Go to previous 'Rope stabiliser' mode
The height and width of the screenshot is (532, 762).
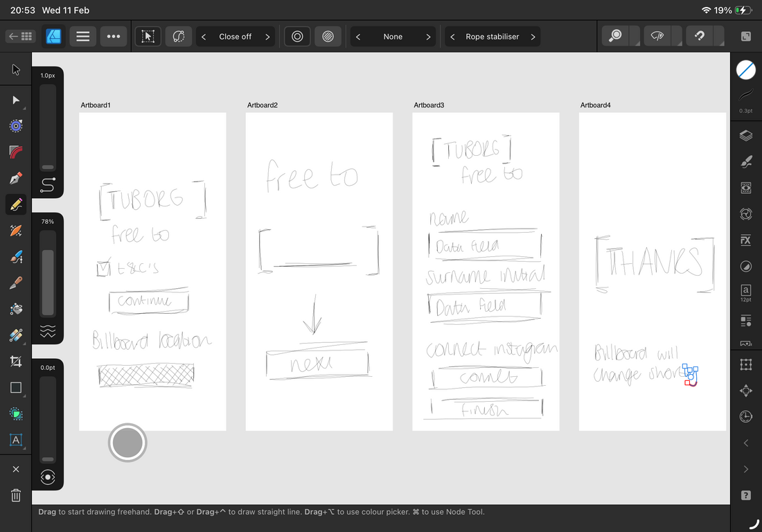click(x=452, y=37)
